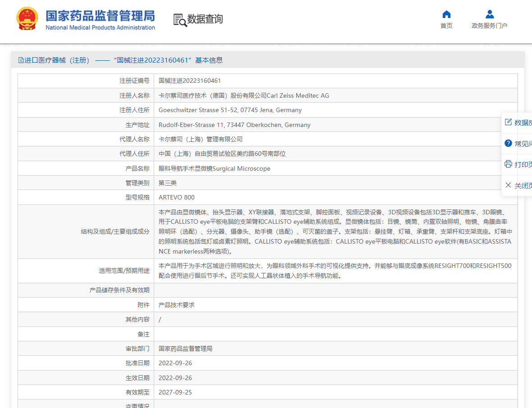Click the 结构及组成/主要组成成分 label
Image resolution: width=532 pixels, height=408 pixels.
pos(115,232)
